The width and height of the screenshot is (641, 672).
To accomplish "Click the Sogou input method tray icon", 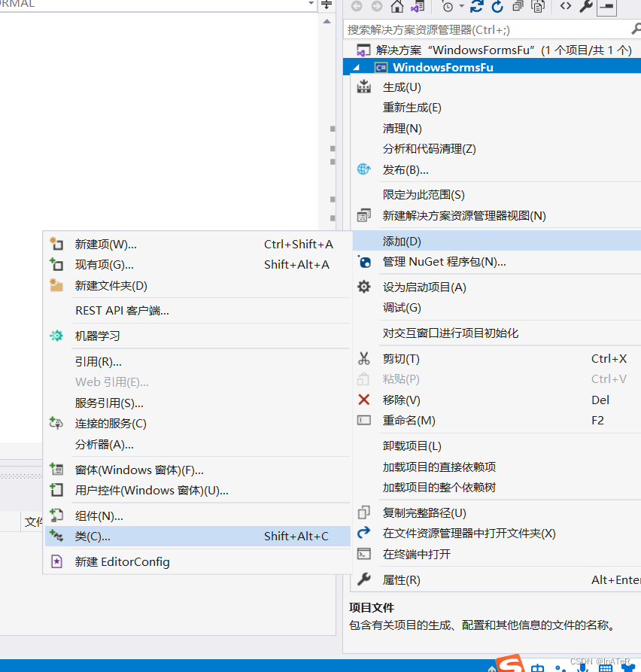I will pyautogui.click(x=510, y=663).
